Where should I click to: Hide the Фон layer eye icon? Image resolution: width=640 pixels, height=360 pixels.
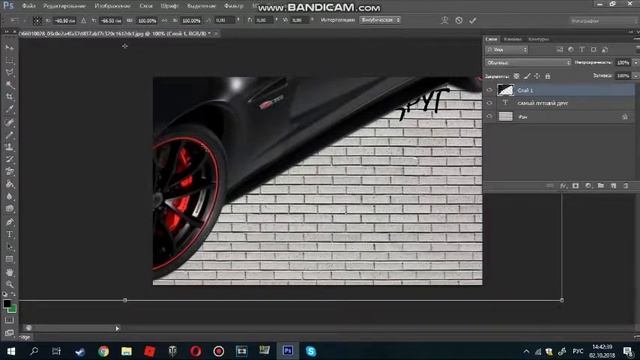pyautogui.click(x=490, y=116)
